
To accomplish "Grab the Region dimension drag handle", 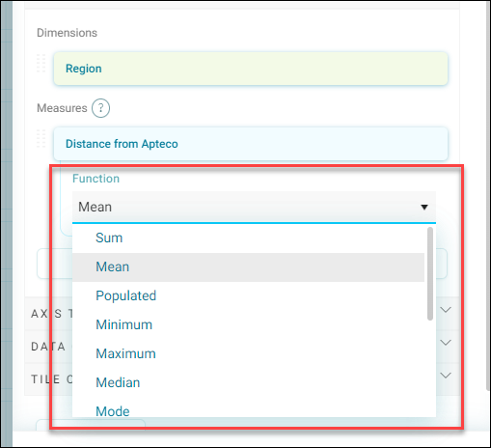I will 41,64.
